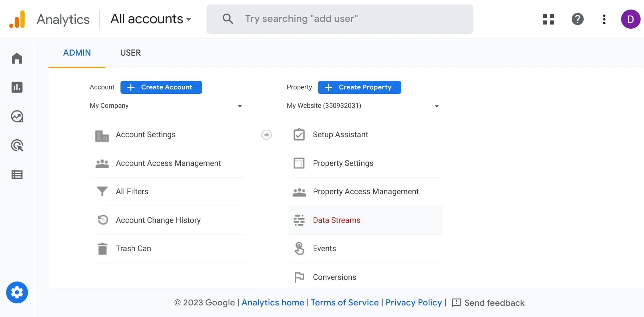Open the Home icon in left sidebar

tap(17, 58)
